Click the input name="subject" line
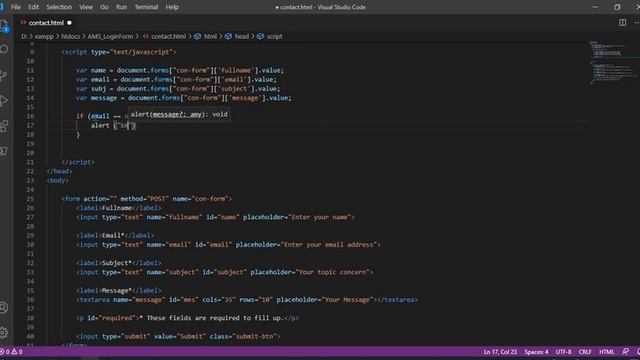Viewport: 640px width, 360px height. 224,272
